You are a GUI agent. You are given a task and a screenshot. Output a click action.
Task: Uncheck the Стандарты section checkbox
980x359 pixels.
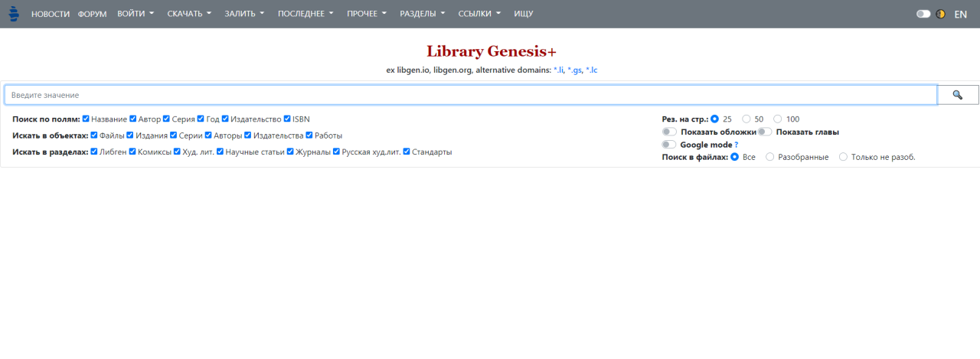click(407, 152)
